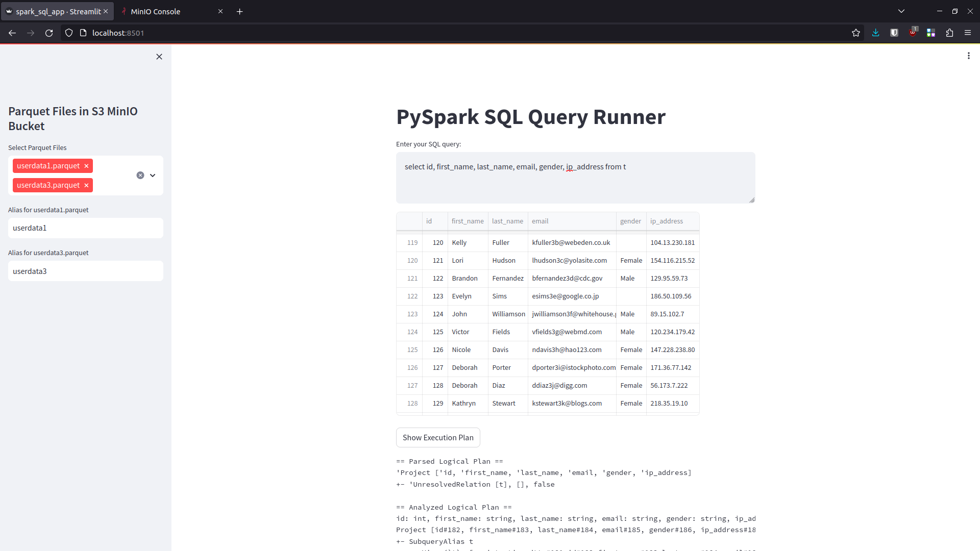Edit alias field for userdata3.parquet
Viewport: 980px width, 551px height.
tap(86, 271)
